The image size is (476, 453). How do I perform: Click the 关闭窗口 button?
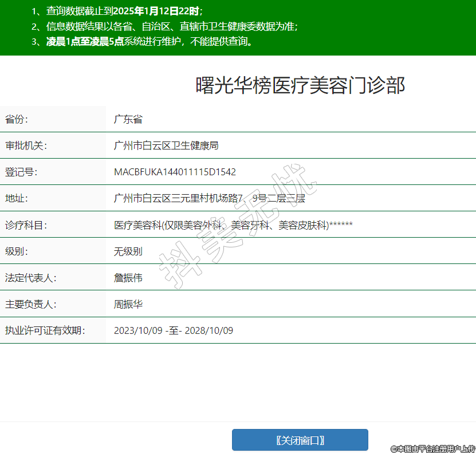click(x=300, y=440)
